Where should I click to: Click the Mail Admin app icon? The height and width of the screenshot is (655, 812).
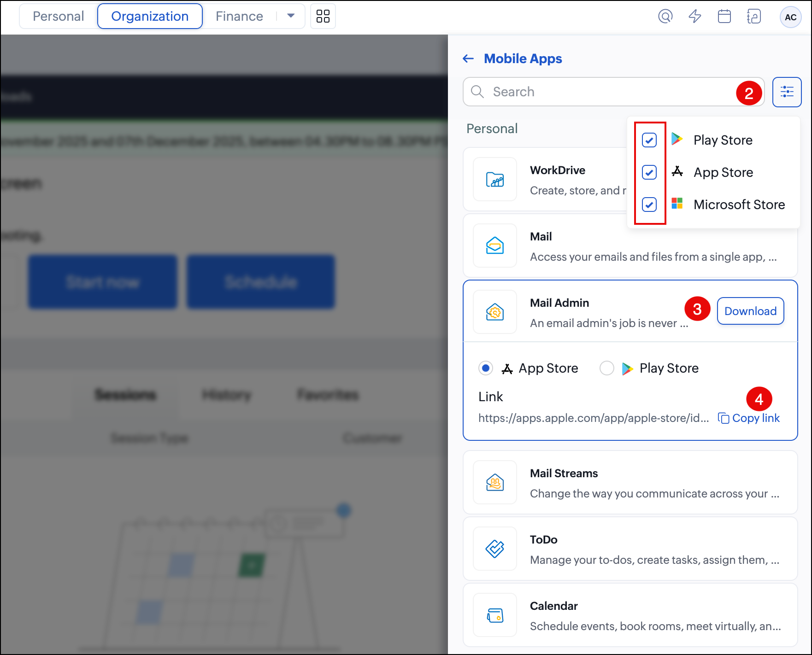pyautogui.click(x=495, y=312)
